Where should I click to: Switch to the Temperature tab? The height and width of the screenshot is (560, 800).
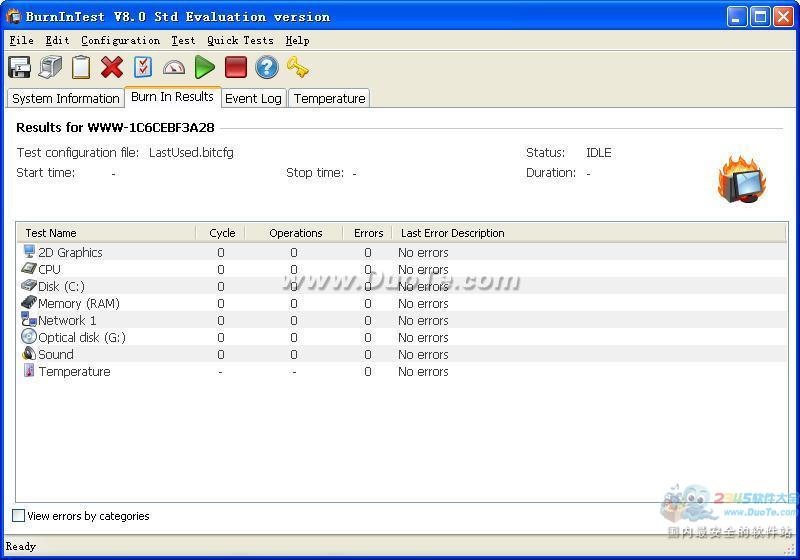coord(330,98)
